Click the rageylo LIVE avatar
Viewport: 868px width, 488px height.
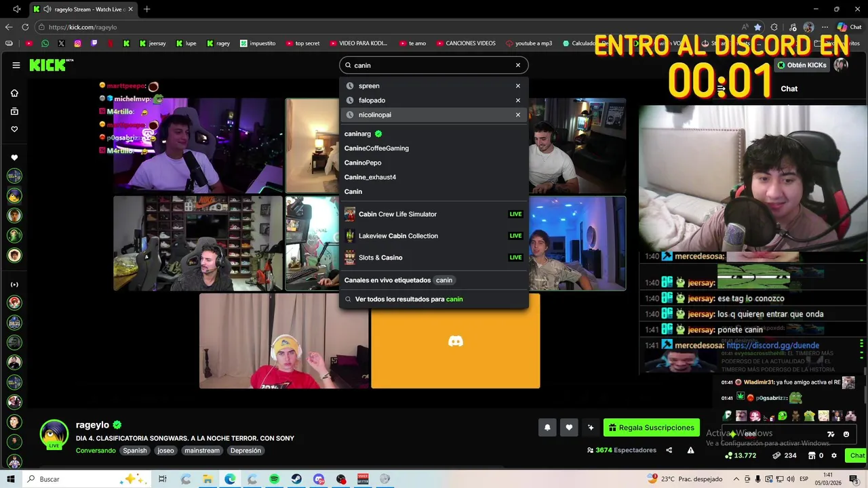coord(54,435)
